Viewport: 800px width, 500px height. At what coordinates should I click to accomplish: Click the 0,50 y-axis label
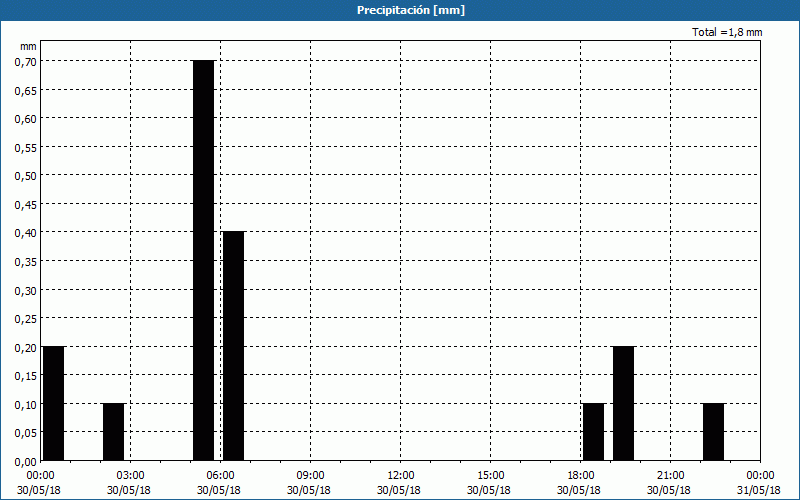pyautogui.click(x=26, y=177)
